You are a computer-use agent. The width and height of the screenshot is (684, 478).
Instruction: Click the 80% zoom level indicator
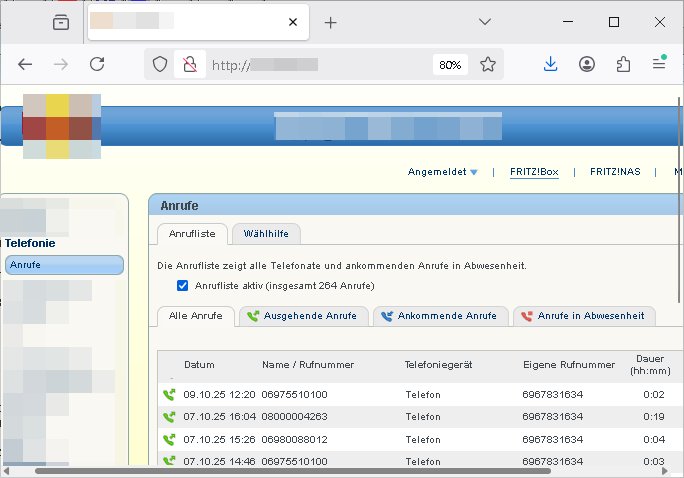point(449,64)
